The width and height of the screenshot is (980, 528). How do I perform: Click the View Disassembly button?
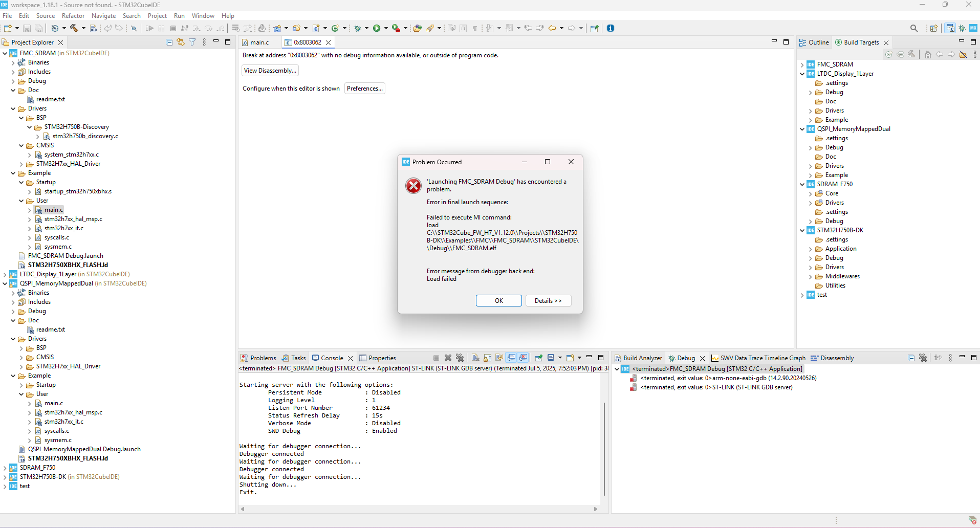(270, 70)
